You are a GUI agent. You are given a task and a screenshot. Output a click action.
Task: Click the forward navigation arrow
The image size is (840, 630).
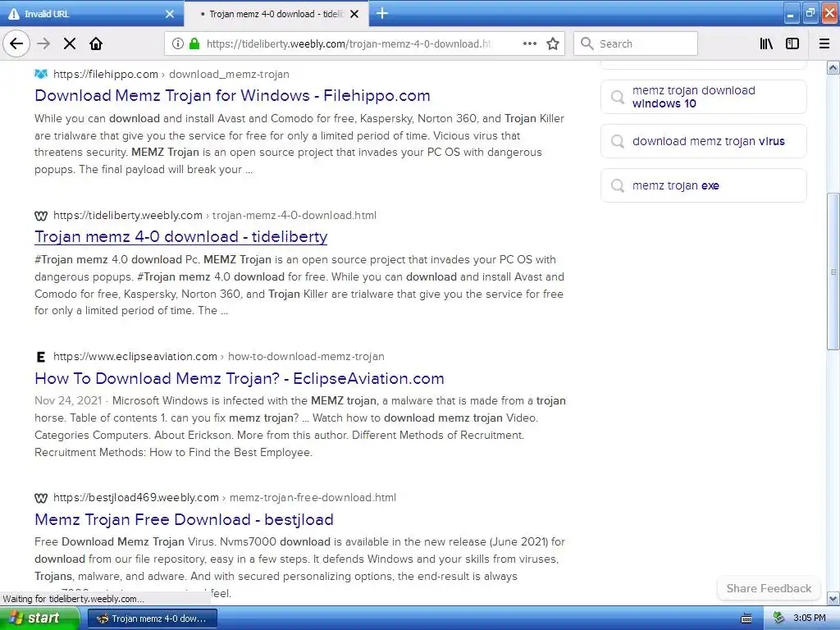point(44,43)
